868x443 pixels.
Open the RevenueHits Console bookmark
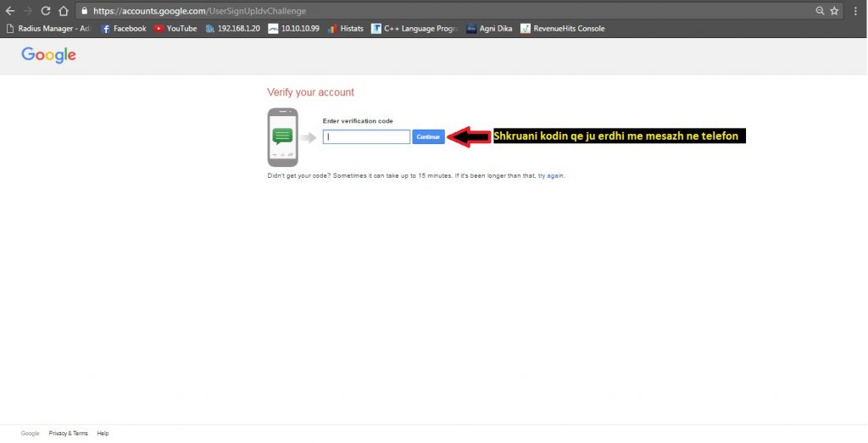point(563,29)
